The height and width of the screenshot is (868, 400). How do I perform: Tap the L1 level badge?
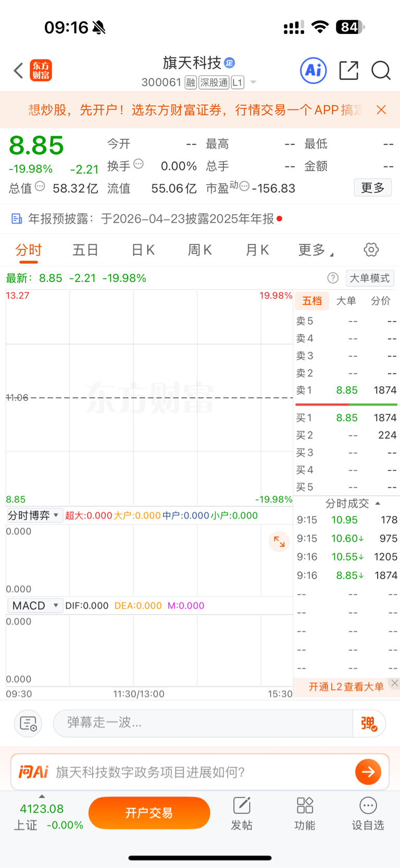(x=238, y=82)
